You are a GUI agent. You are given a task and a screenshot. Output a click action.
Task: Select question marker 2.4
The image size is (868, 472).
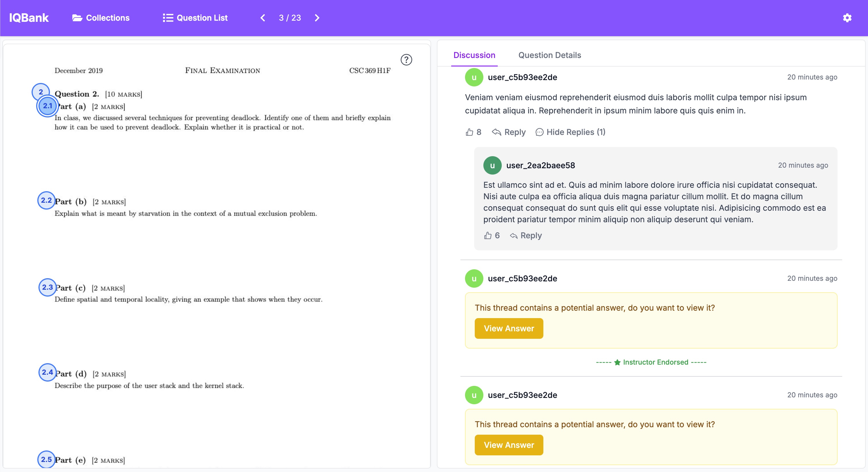47,372
